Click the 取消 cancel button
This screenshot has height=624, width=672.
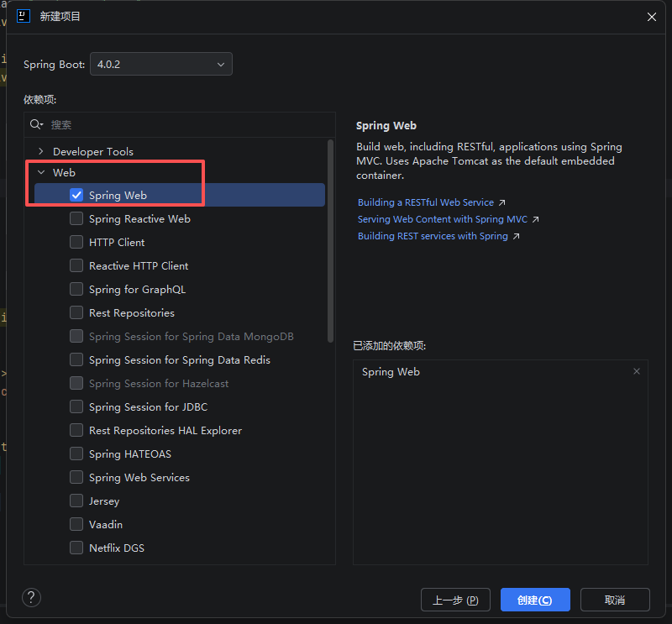[x=615, y=600]
